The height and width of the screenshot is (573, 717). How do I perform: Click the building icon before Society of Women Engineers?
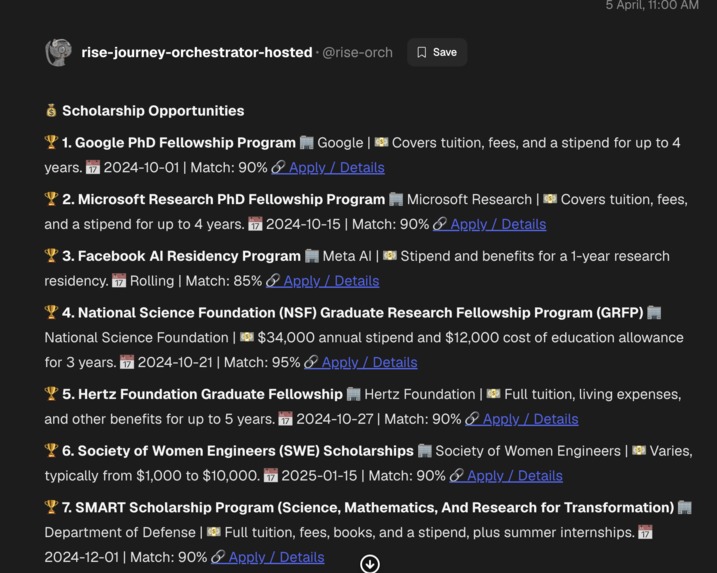pyautogui.click(x=425, y=451)
